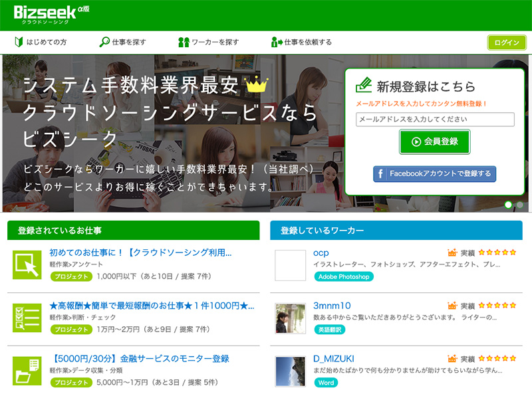532x398 pixels.
Task: Click D_MIZUKI's five-star rating
Action: [497, 358]
